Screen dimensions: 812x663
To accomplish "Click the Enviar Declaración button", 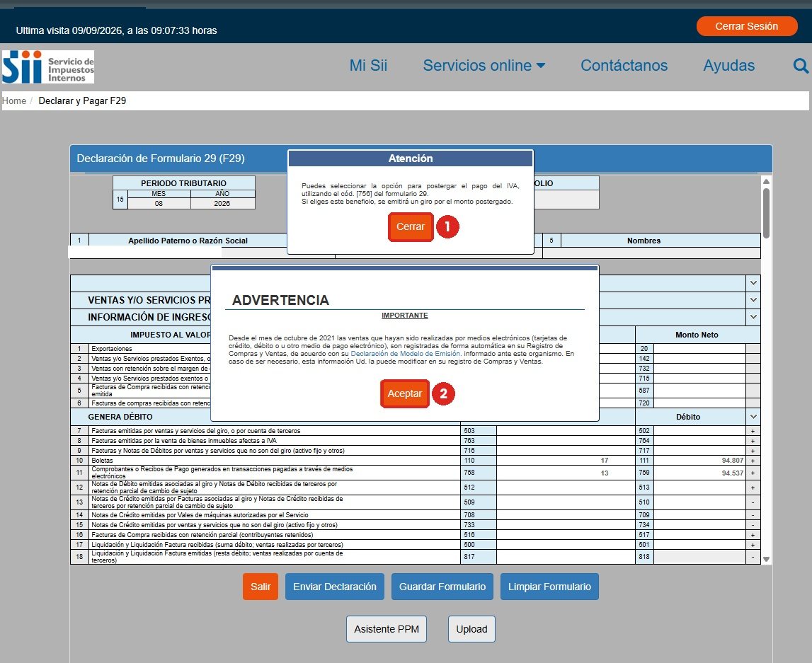I will point(335,587).
